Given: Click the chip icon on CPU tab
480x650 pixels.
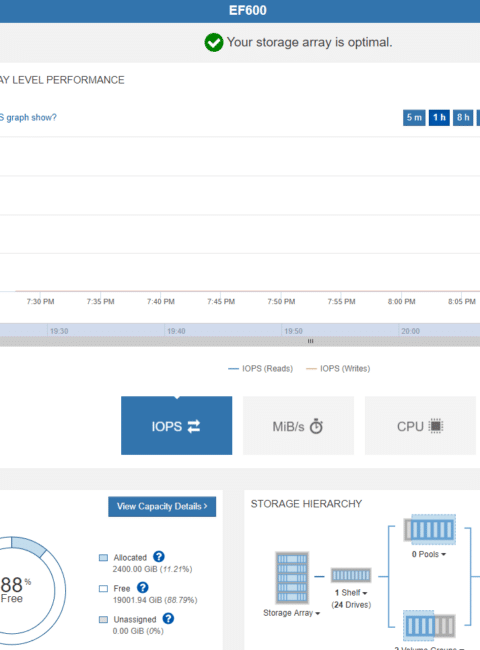Looking at the screenshot, I should click(x=436, y=426).
